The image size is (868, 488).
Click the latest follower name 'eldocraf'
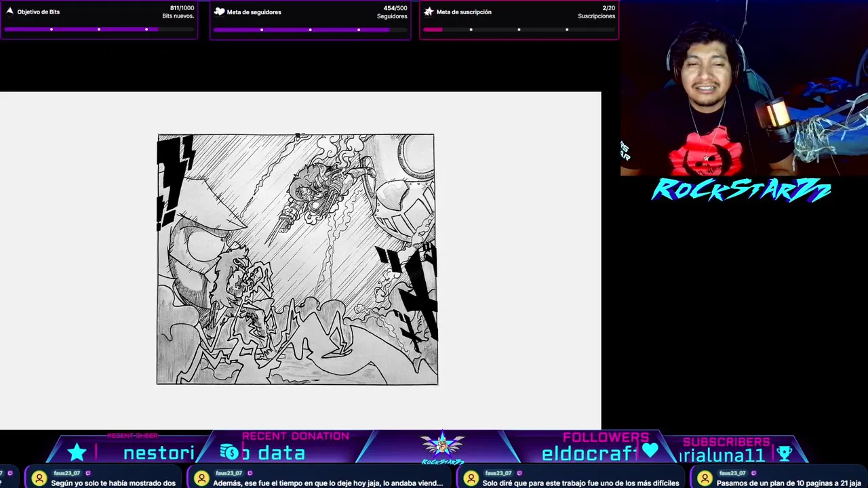(x=588, y=453)
